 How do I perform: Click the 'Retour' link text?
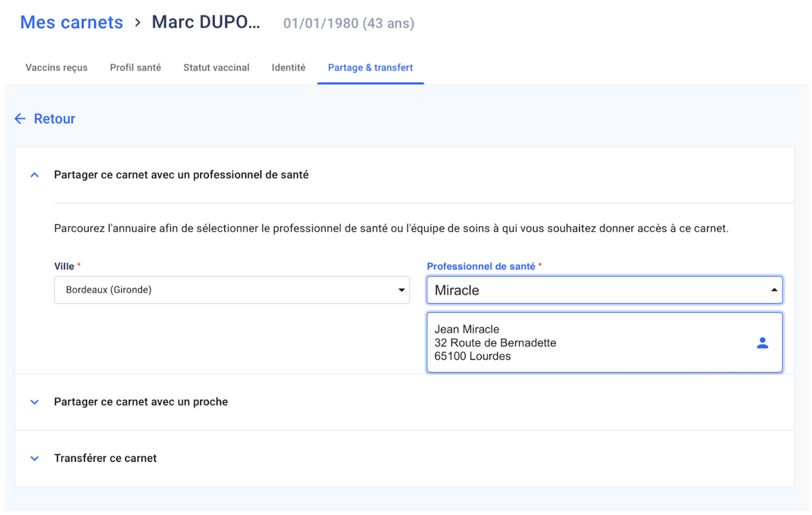point(55,119)
